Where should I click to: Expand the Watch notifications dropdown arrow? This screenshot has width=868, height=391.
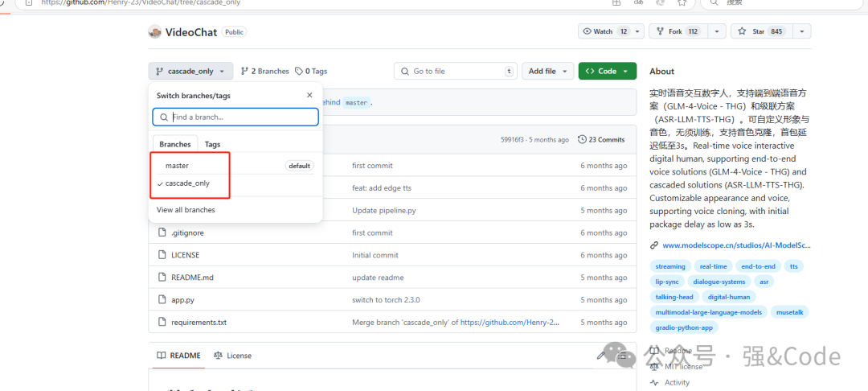pos(638,31)
